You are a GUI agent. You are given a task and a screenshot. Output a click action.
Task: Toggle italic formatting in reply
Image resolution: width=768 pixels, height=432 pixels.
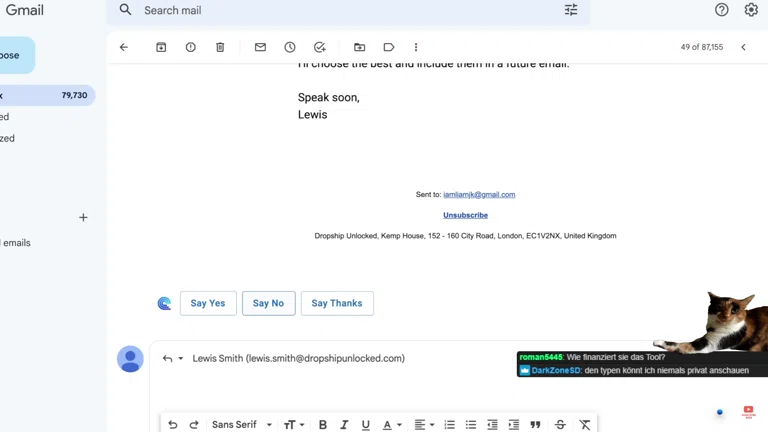(344, 425)
